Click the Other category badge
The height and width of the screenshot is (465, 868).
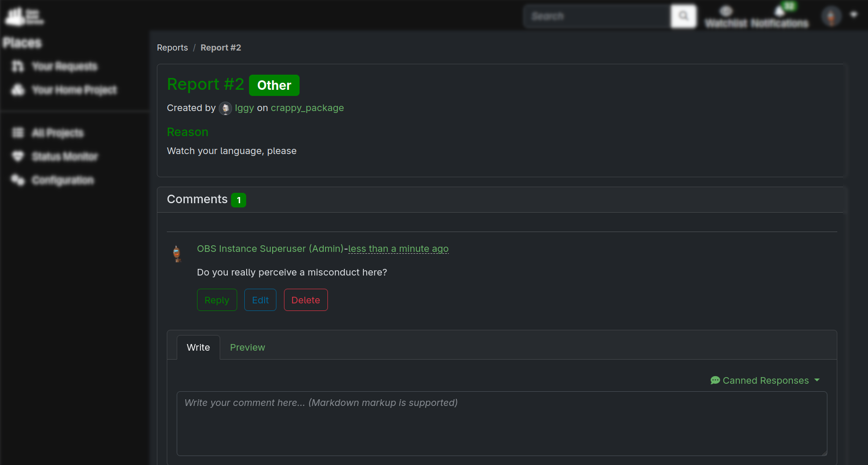click(x=274, y=85)
